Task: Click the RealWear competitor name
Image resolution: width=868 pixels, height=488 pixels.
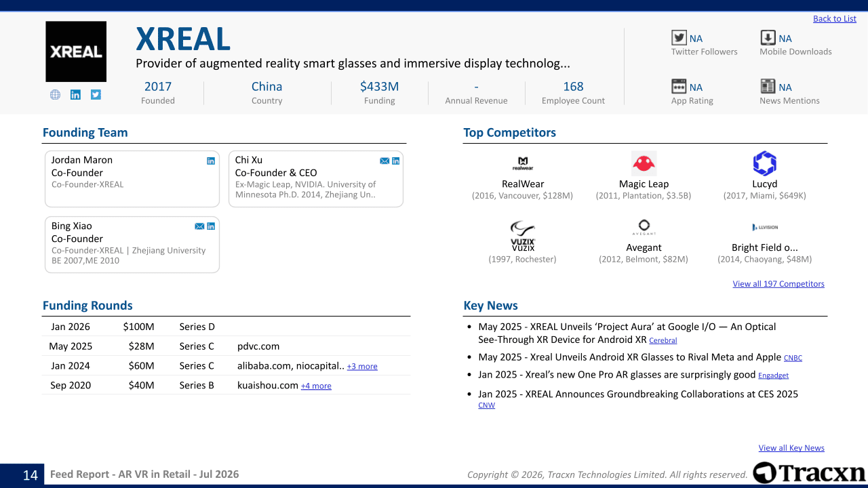Action: [x=523, y=184]
